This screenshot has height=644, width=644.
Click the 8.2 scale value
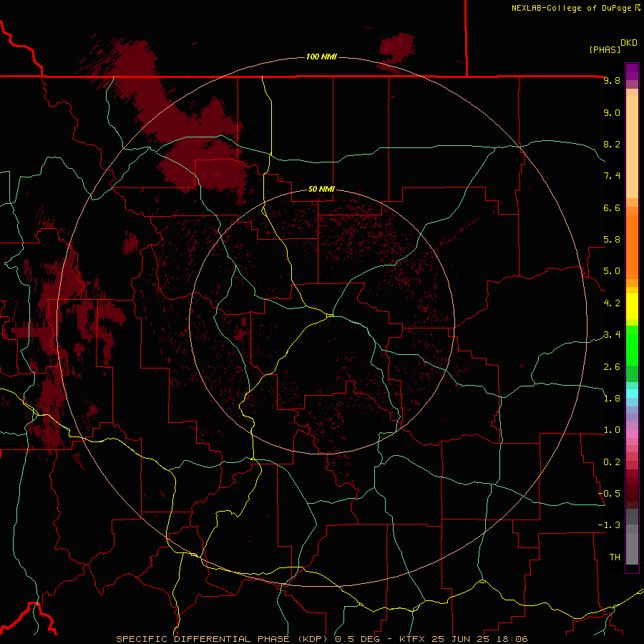[x=612, y=144]
